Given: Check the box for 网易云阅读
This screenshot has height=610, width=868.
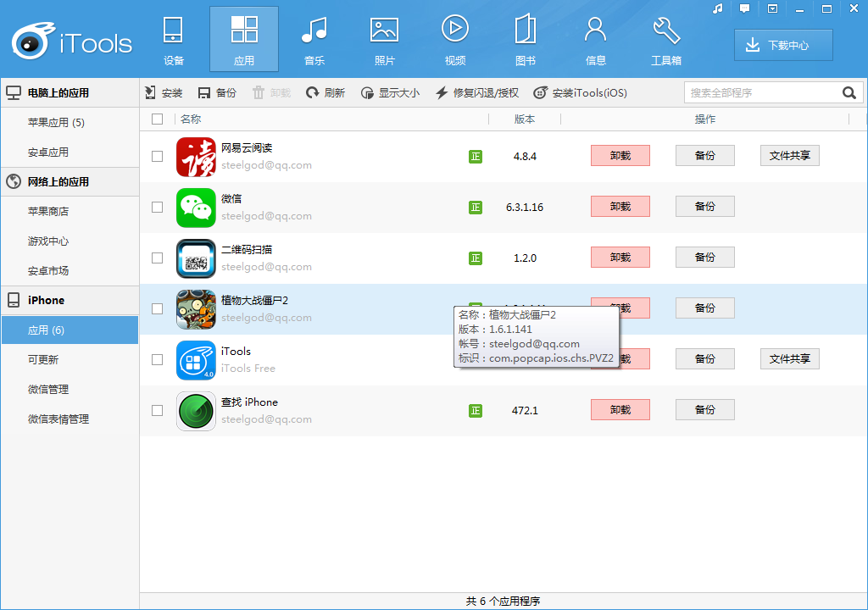Looking at the screenshot, I should click(x=157, y=156).
